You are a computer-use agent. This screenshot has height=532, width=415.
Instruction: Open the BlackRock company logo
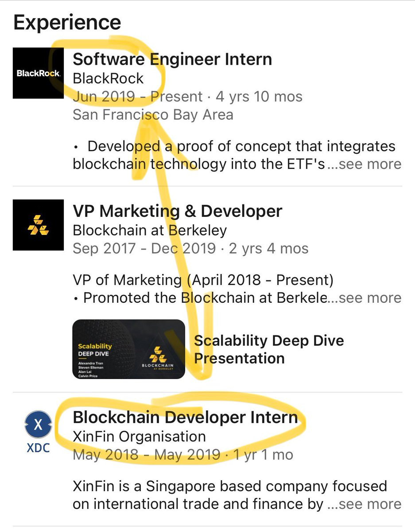click(x=39, y=73)
